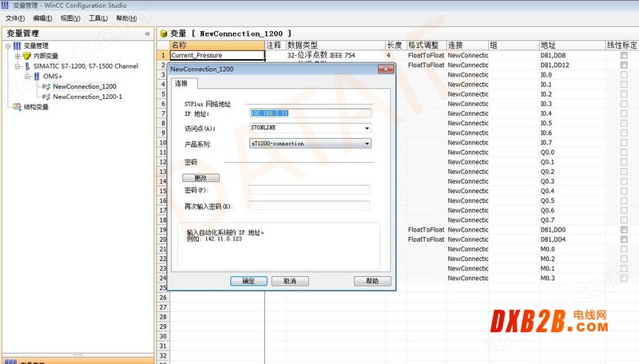
Task: Toggle 线性标定 checkbox for DB1,DD12 row
Action: pos(624,65)
